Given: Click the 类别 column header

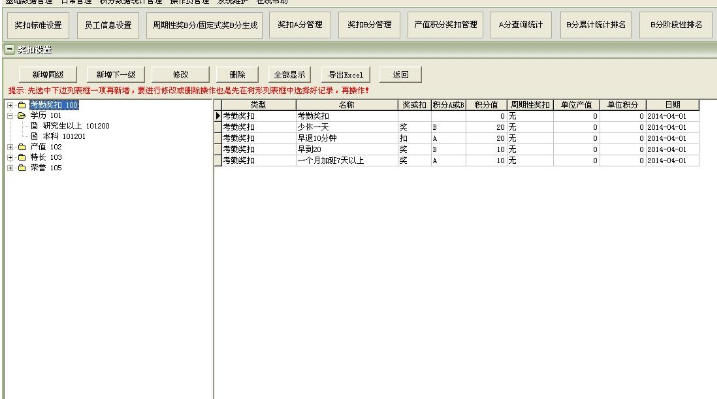Looking at the screenshot, I should click(258, 105).
